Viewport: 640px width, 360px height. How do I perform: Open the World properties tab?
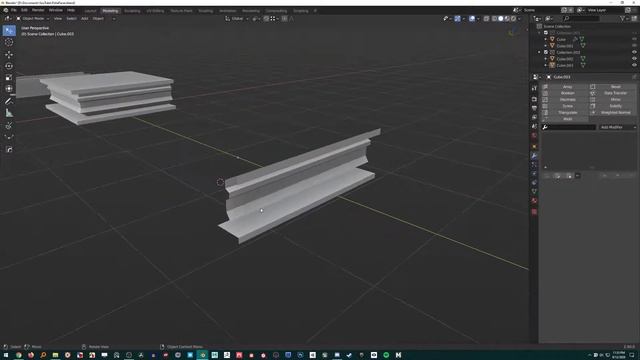534,136
